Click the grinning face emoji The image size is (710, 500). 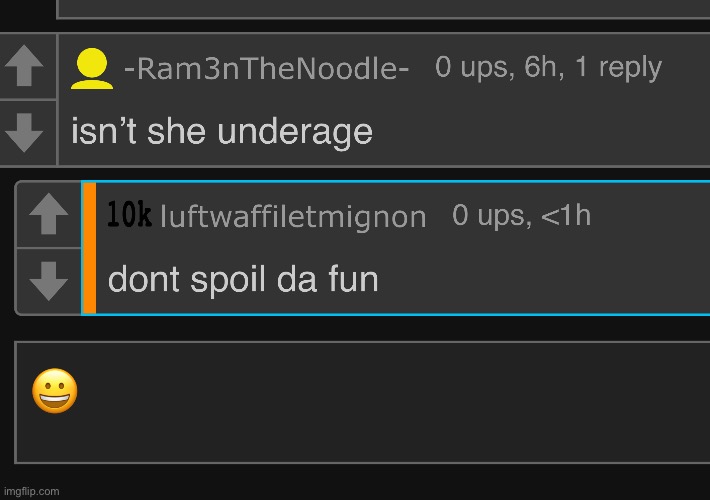(x=55, y=391)
